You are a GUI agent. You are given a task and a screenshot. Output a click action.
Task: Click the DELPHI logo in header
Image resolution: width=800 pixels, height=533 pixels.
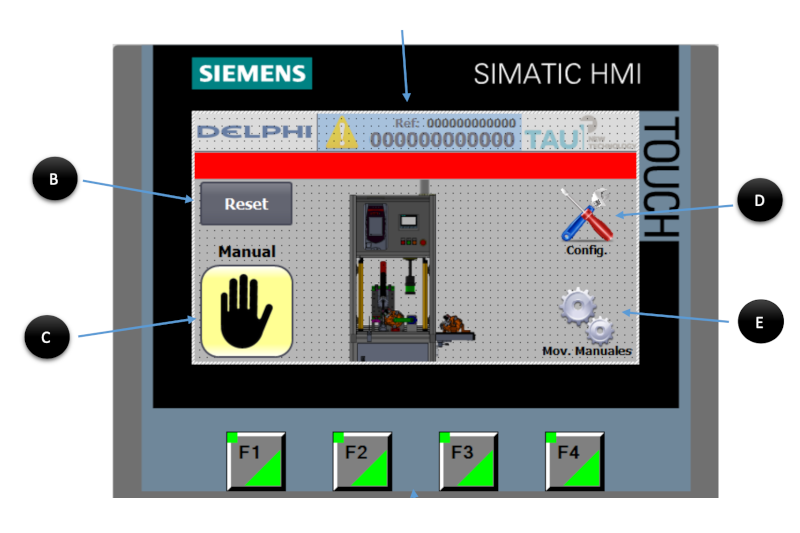[x=253, y=133]
